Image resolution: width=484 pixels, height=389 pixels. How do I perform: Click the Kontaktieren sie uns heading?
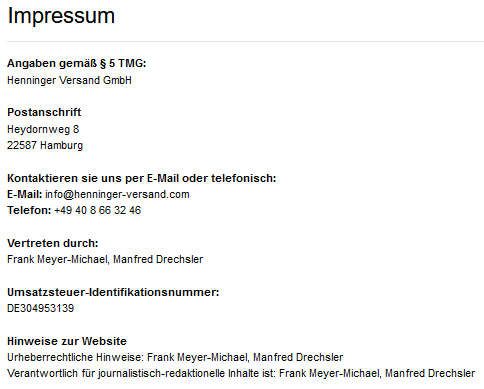click(142, 178)
